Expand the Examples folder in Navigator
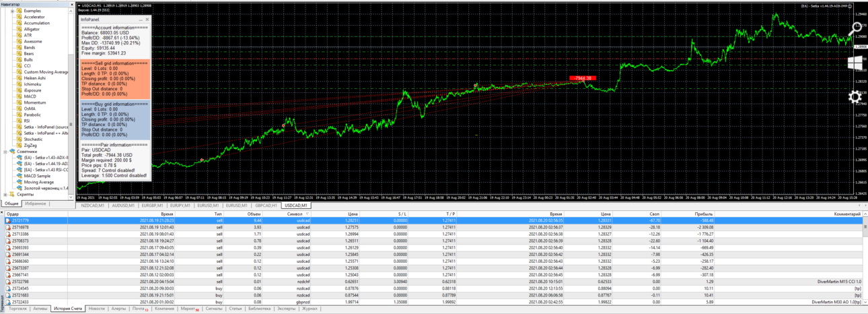The image size is (868, 314). pos(12,11)
